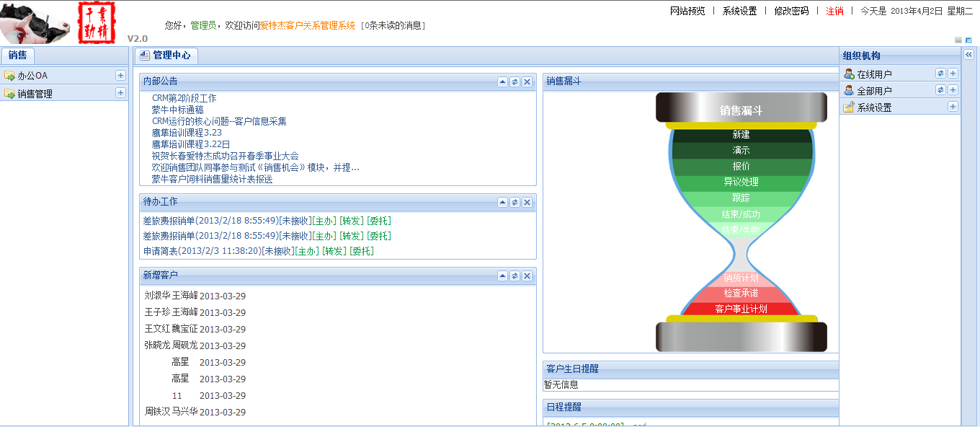Screen dimensions: 980x427
Task: Expand the 办公OA section
Action: pos(120,76)
